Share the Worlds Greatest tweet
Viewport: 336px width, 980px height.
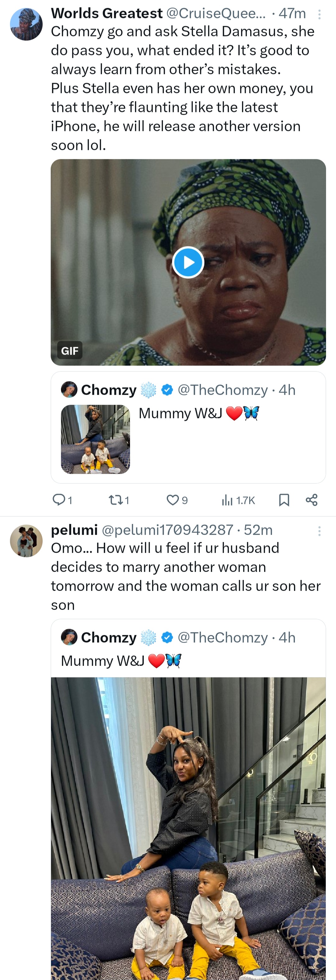[312, 499]
